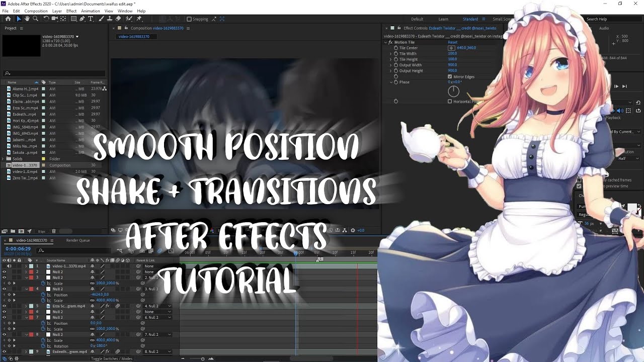The height and width of the screenshot is (362, 644).
Task: Hide layer 2 Null 2 eye
Action: pos(4,272)
